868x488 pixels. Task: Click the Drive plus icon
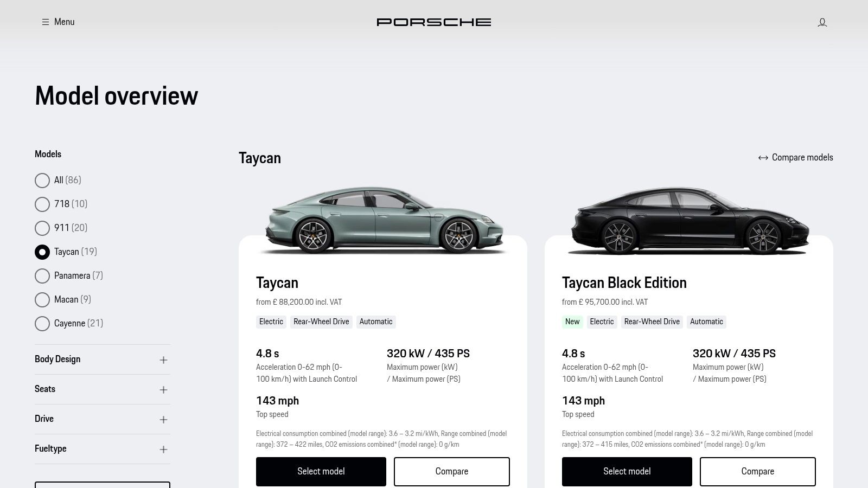click(x=163, y=420)
